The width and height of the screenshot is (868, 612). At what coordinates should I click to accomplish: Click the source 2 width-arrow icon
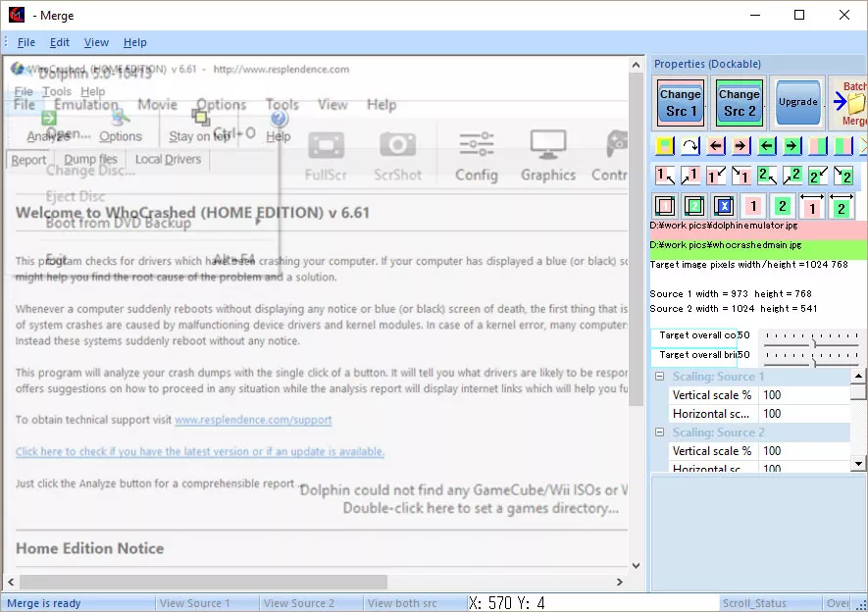click(841, 205)
